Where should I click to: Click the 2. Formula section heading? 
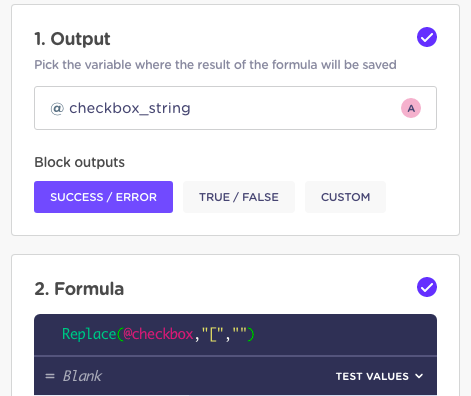coord(79,289)
